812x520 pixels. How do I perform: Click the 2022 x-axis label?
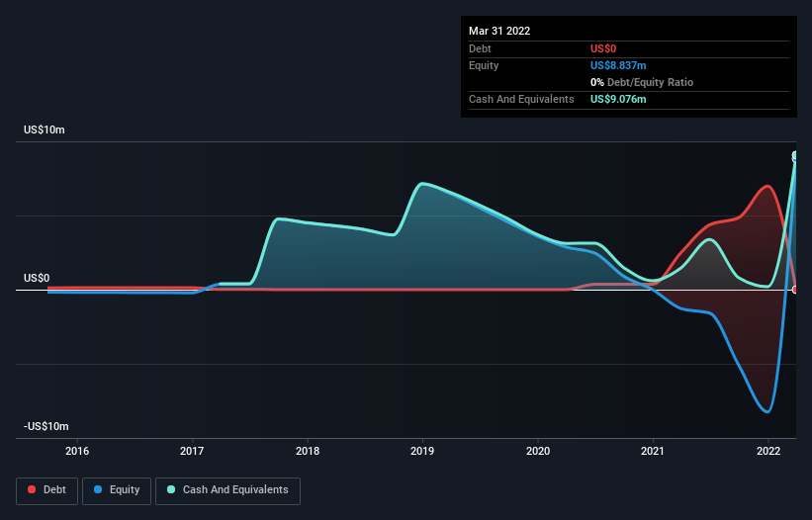click(768, 451)
